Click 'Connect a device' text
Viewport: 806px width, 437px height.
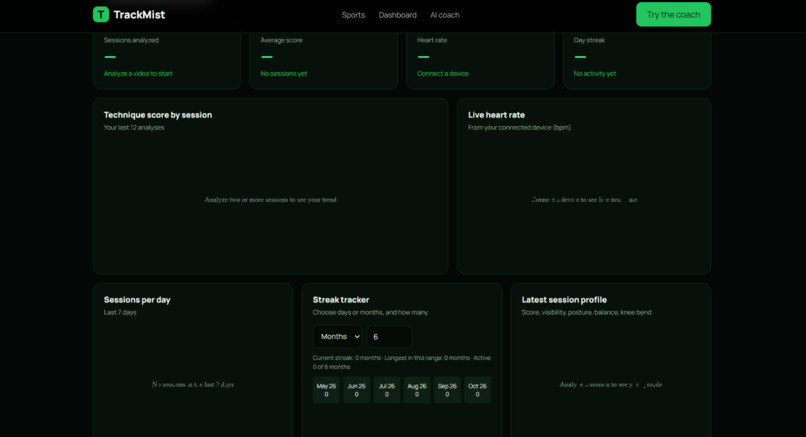click(x=443, y=74)
